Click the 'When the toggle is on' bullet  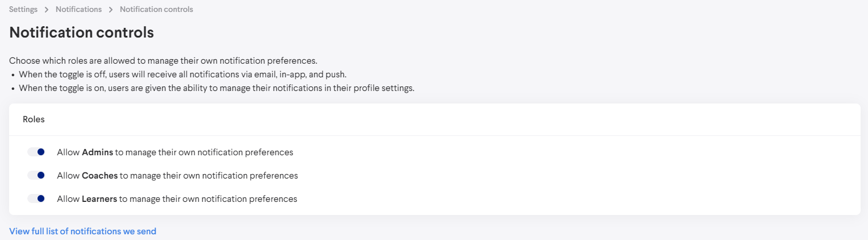pos(216,88)
